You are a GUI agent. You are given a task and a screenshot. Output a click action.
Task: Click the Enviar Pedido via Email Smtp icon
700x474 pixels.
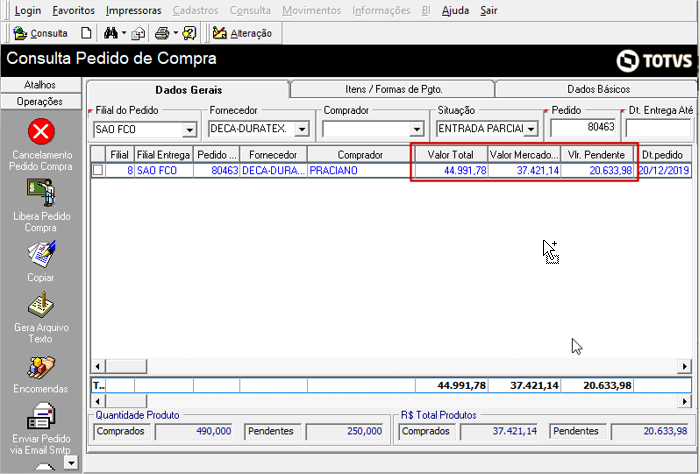(41, 416)
